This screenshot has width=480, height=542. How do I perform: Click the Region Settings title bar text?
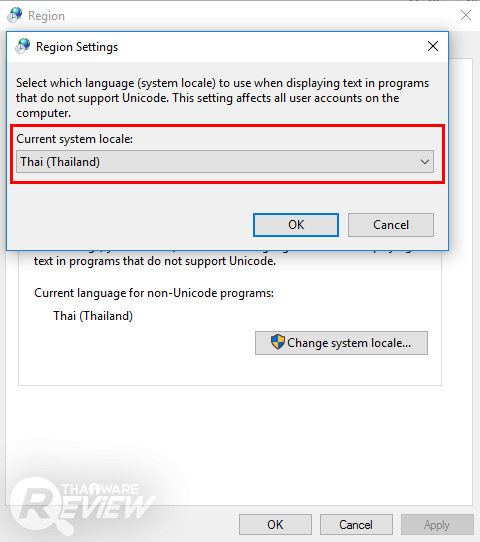(77, 47)
